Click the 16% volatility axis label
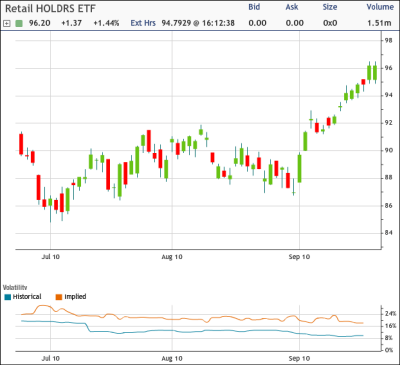This screenshot has height=365, width=400. pyautogui.click(x=391, y=326)
